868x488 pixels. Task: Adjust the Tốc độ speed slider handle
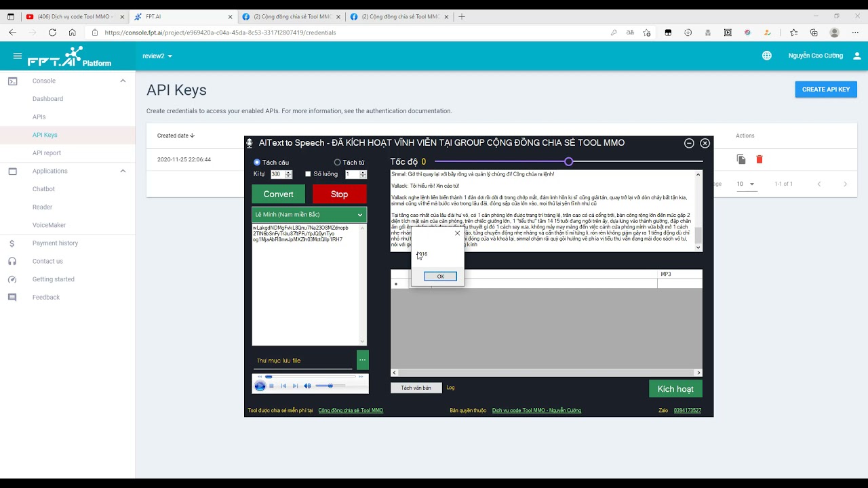click(x=569, y=161)
